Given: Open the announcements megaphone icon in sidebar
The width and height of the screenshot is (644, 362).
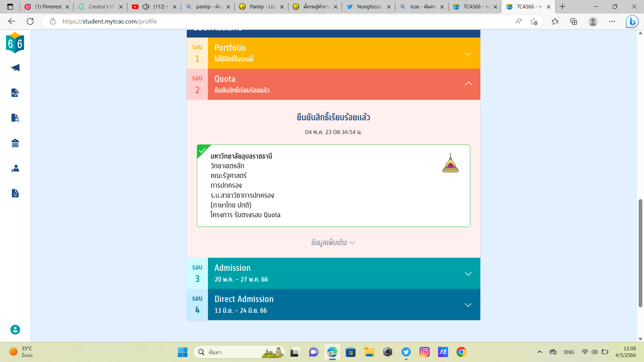Looking at the screenshot, I should click(x=15, y=68).
